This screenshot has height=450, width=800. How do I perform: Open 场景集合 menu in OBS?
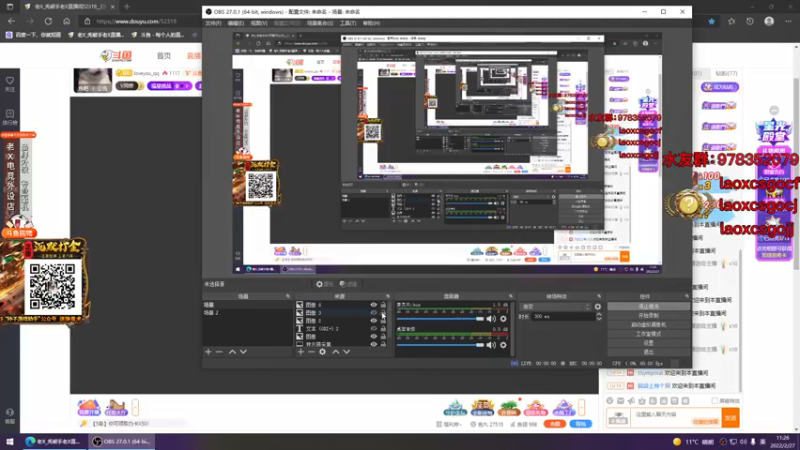click(320, 23)
